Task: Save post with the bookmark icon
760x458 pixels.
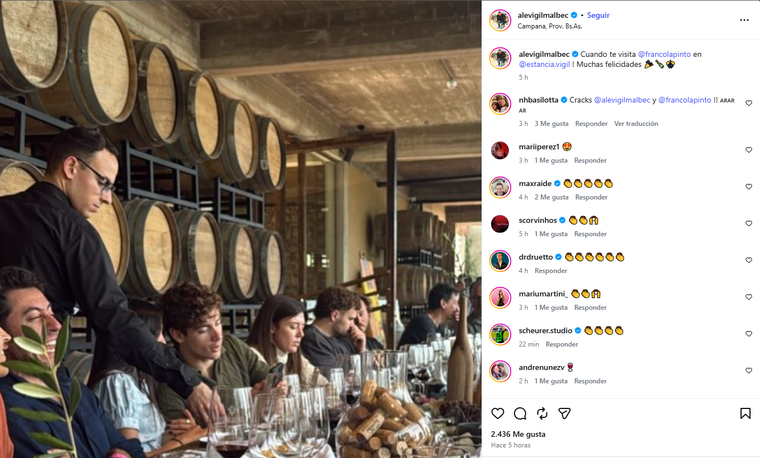Action: click(745, 413)
